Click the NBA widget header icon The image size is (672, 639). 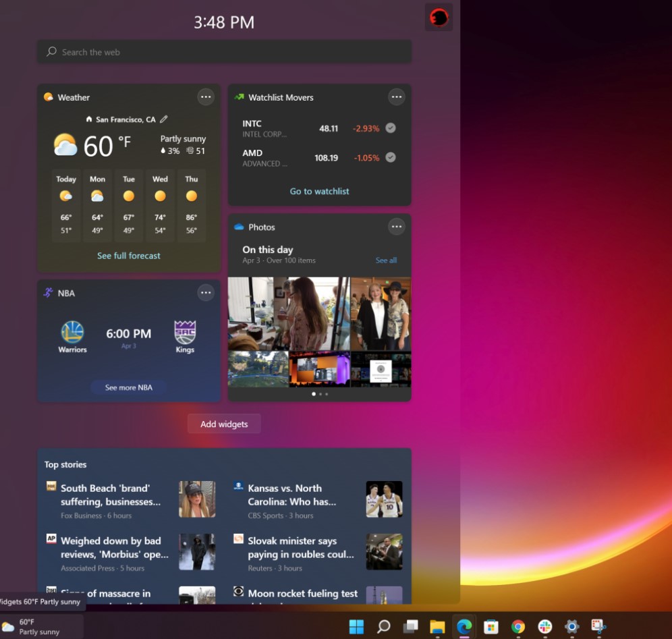(x=48, y=293)
